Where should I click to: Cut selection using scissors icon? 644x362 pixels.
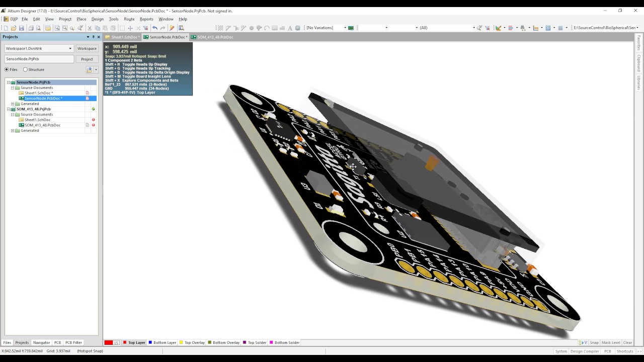pyautogui.click(x=89, y=28)
